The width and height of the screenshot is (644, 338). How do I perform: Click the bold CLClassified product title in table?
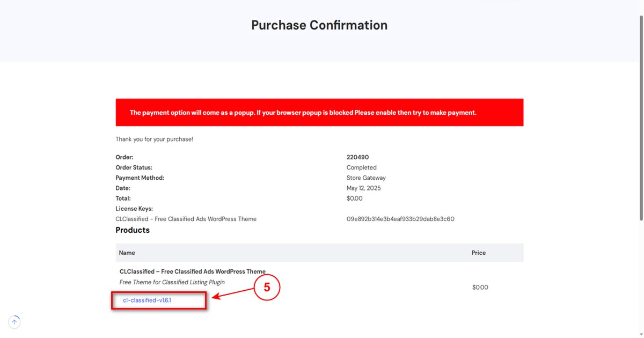[193, 271]
